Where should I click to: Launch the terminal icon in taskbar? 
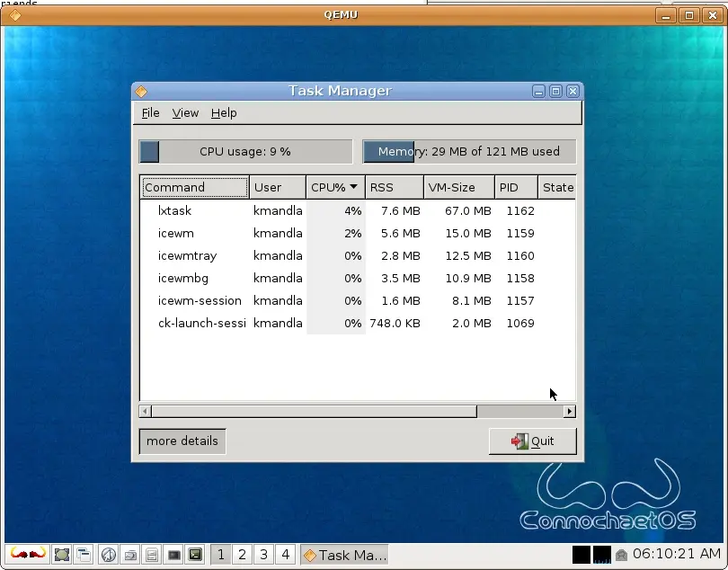195,555
